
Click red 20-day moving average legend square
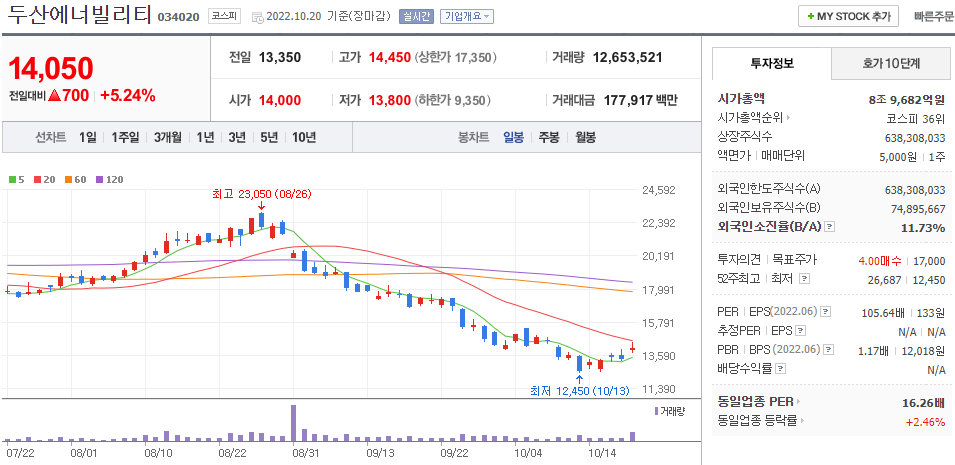37,180
